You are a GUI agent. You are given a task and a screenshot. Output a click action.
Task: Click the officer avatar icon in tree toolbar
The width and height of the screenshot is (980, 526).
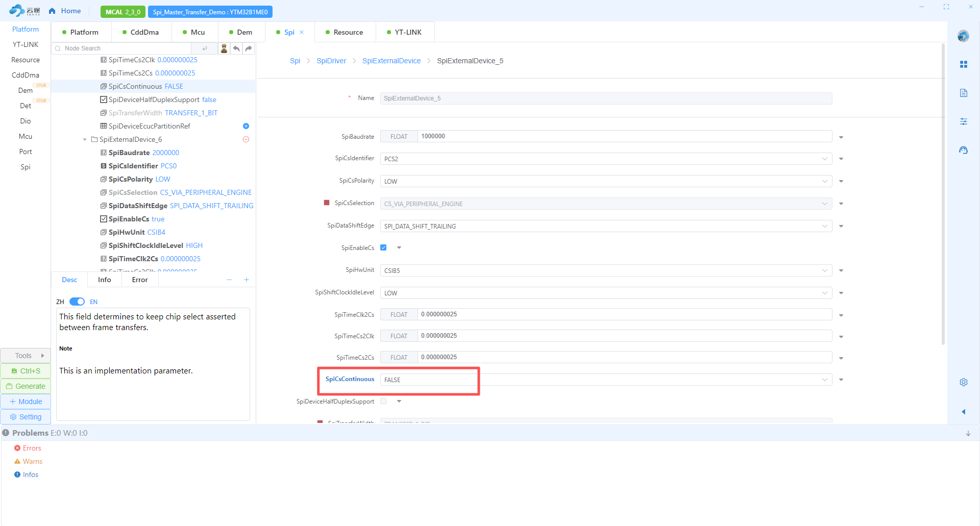(x=224, y=48)
